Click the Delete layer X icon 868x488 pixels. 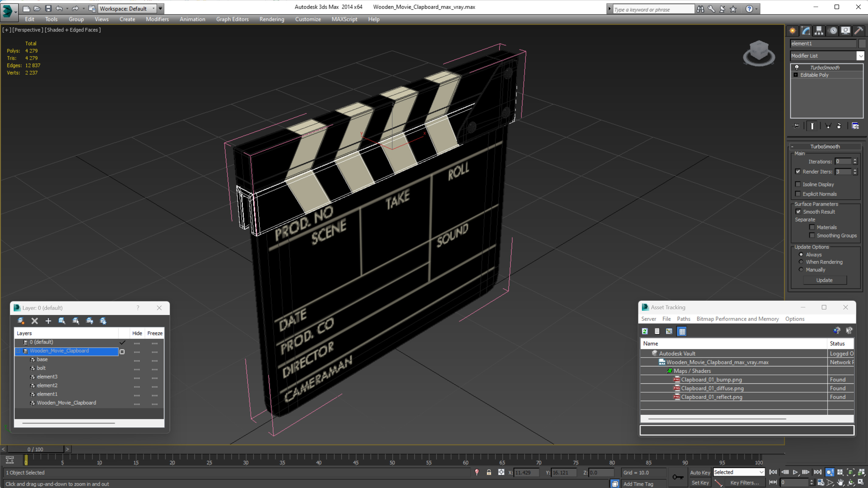pyautogui.click(x=34, y=320)
